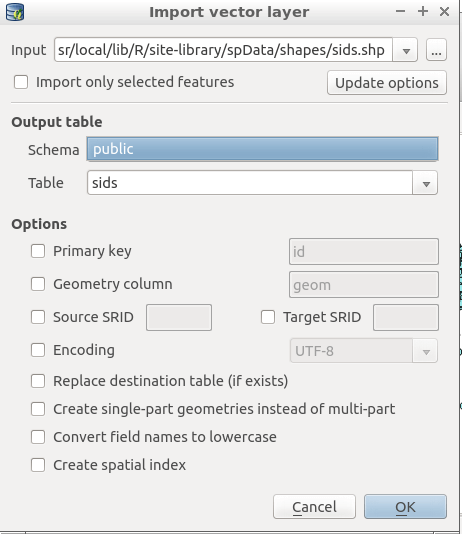Open the UTF-8 encoding dropdown
Screen dimensions: 462x534
(x=364, y=351)
